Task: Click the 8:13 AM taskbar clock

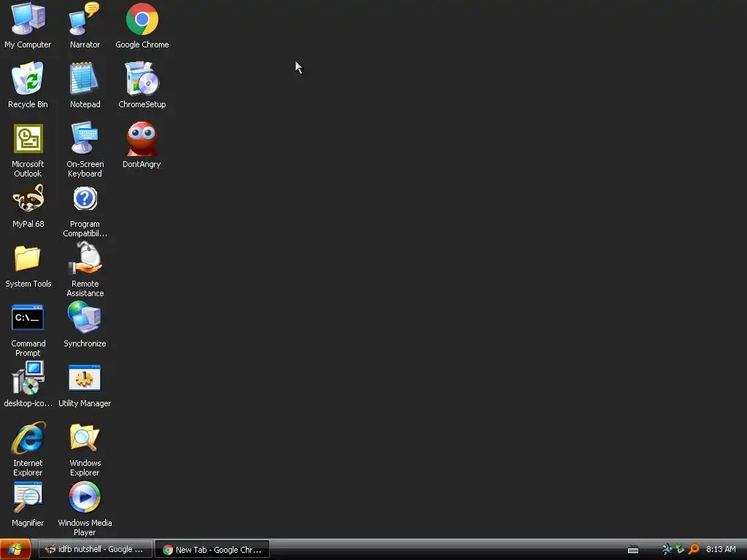Action: (721, 550)
